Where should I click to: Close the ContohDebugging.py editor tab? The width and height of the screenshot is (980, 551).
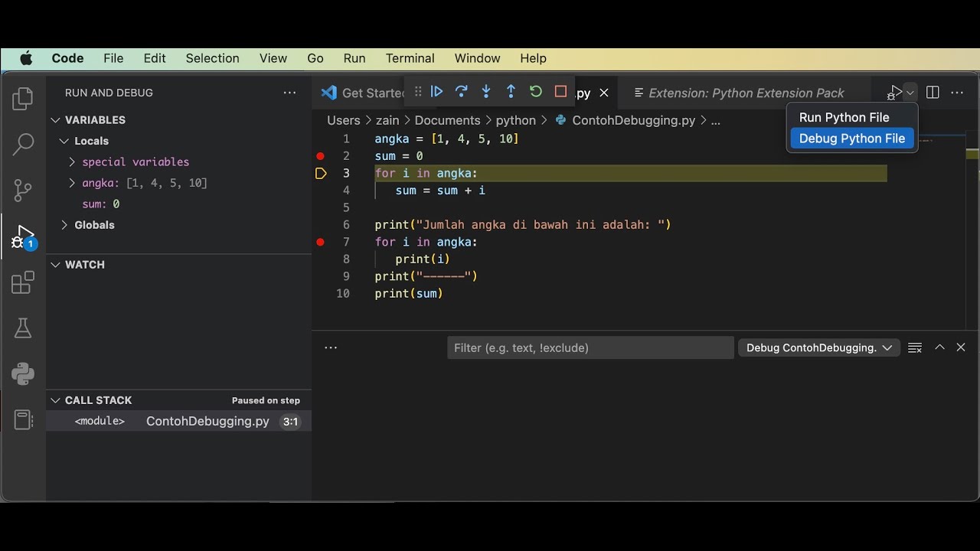pos(604,93)
